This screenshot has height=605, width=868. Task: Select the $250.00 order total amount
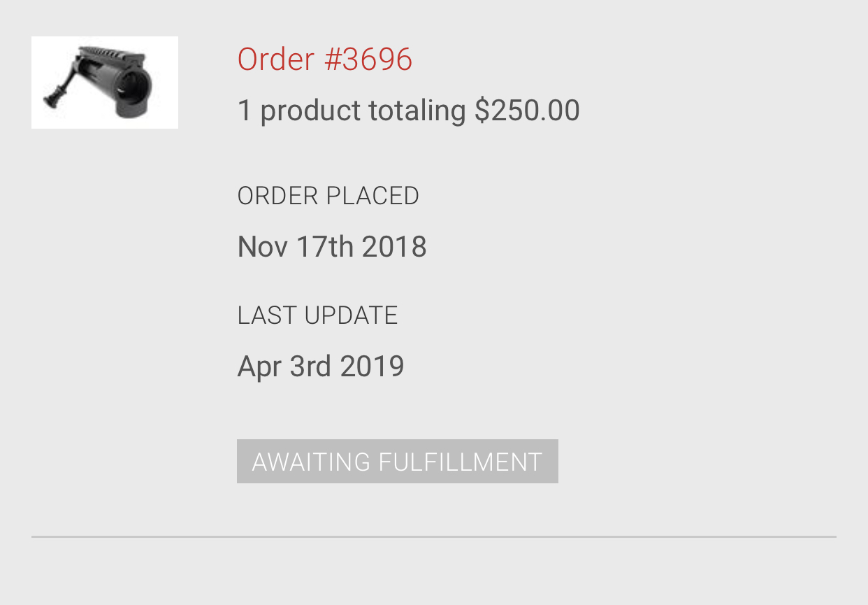pos(527,111)
